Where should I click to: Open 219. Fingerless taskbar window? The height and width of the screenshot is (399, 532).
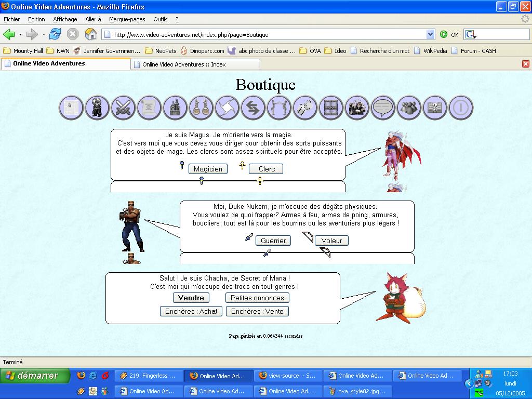[x=148, y=376]
